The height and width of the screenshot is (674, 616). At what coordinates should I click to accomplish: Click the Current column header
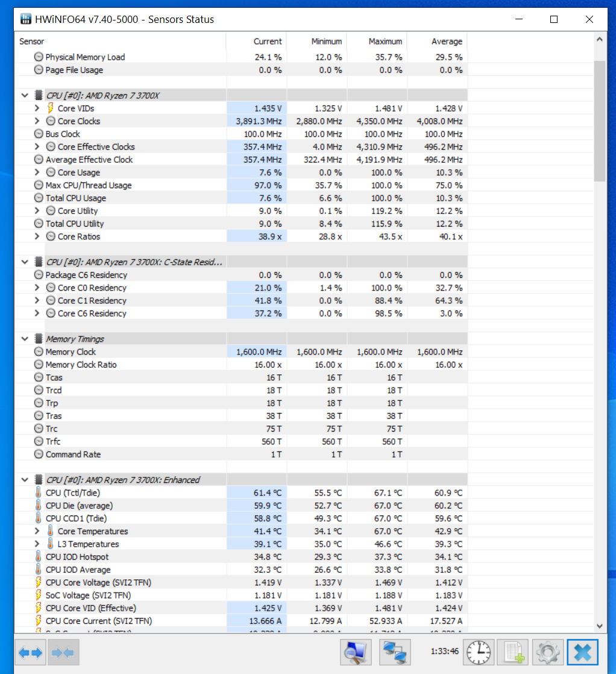tap(256, 41)
